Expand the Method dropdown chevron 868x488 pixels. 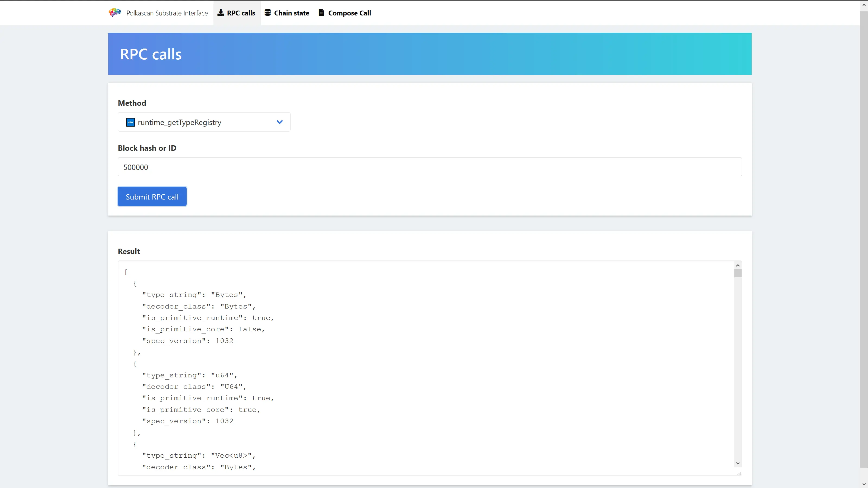point(279,122)
